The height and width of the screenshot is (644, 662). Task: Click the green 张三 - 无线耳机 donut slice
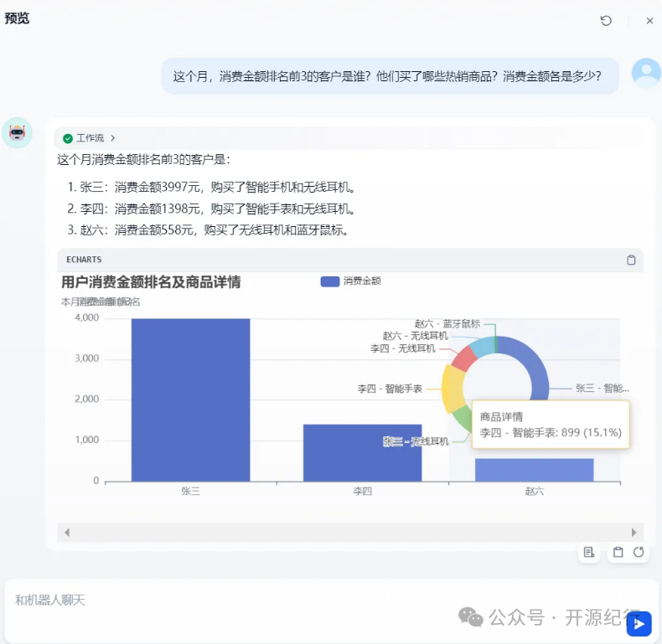[463, 417]
